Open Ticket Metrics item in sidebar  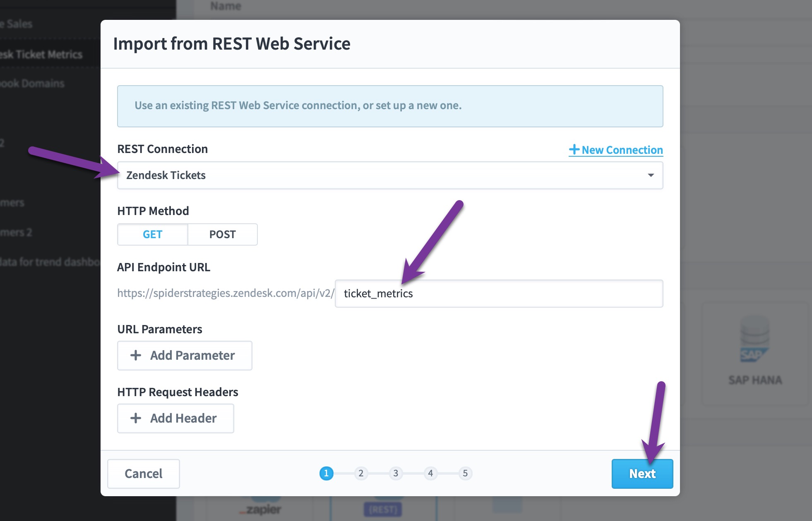pos(41,55)
